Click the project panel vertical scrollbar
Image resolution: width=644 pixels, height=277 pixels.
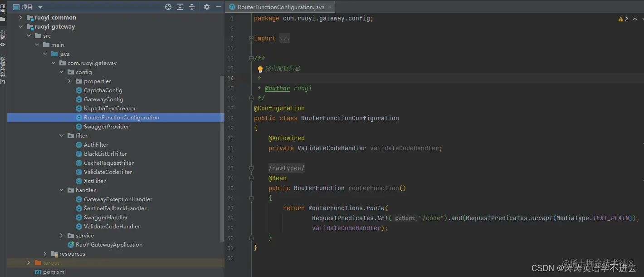[x=222, y=159]
